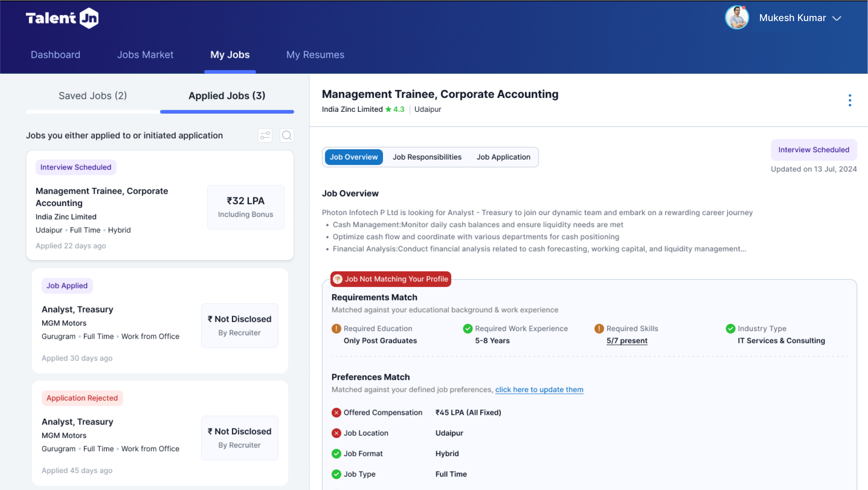868x490 pixels.
Task: Click the TalentJn logo
Action: (x=62, y=17)
